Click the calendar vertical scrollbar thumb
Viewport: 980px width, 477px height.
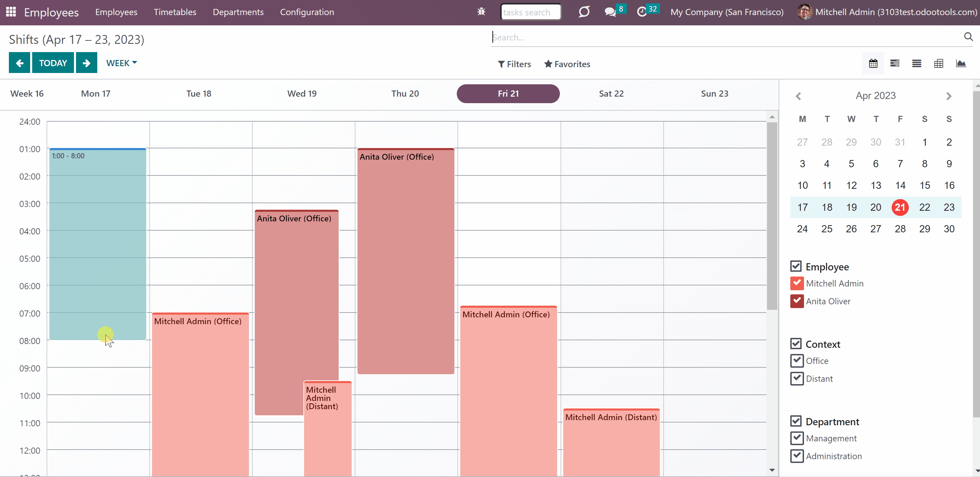pyautogui.click(x=772, y=216)
